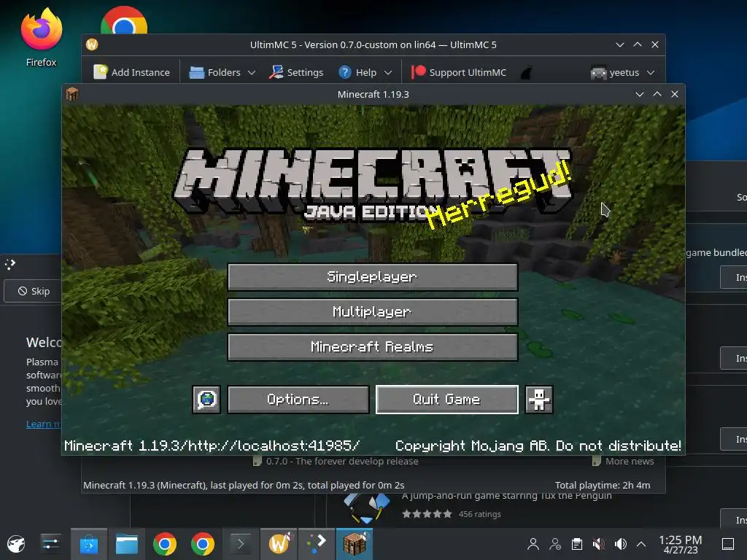Click the black cat icon in UltimMC toolbar
This screenshot has width=747, height=560.
[x=526, y=72]
